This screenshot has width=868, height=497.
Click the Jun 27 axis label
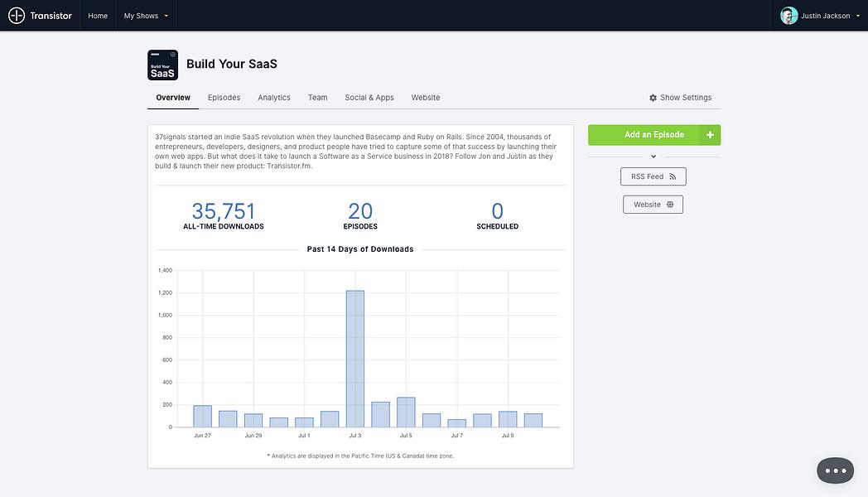pos(203,436)
